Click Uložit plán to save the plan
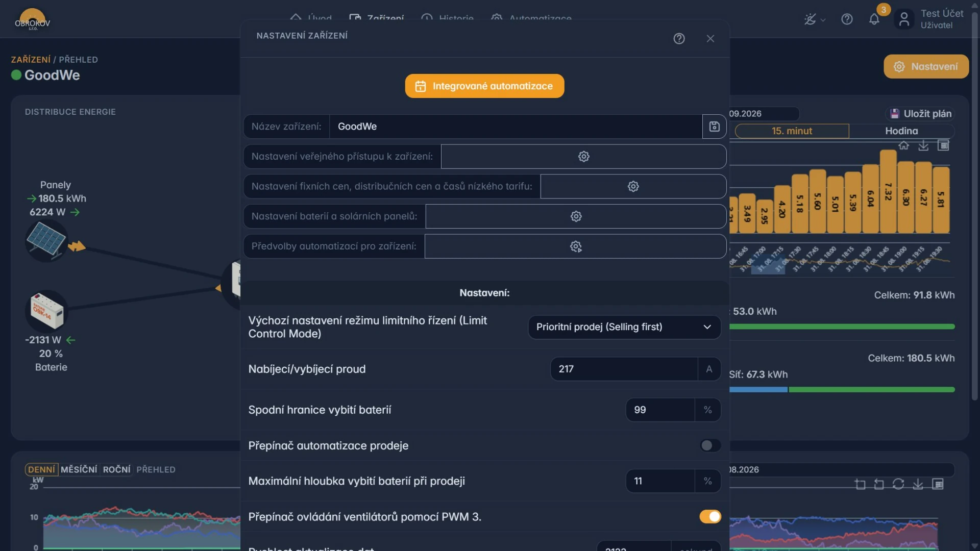Screen dimensions: 980x551 point(921,114)
